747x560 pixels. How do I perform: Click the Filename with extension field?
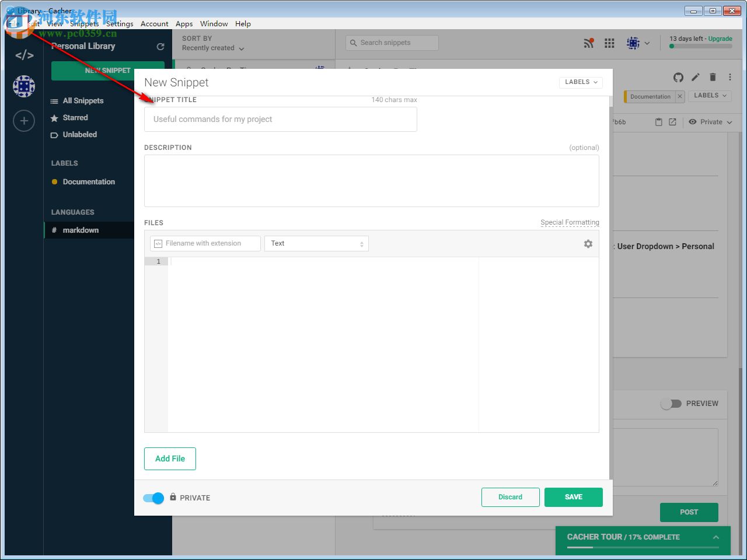tap(205, 243)
